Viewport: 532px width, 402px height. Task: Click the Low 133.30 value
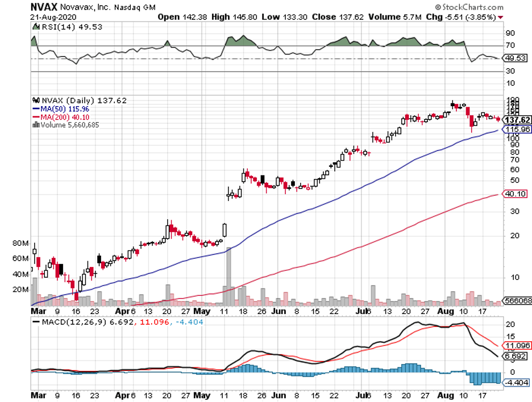point(284,17)
